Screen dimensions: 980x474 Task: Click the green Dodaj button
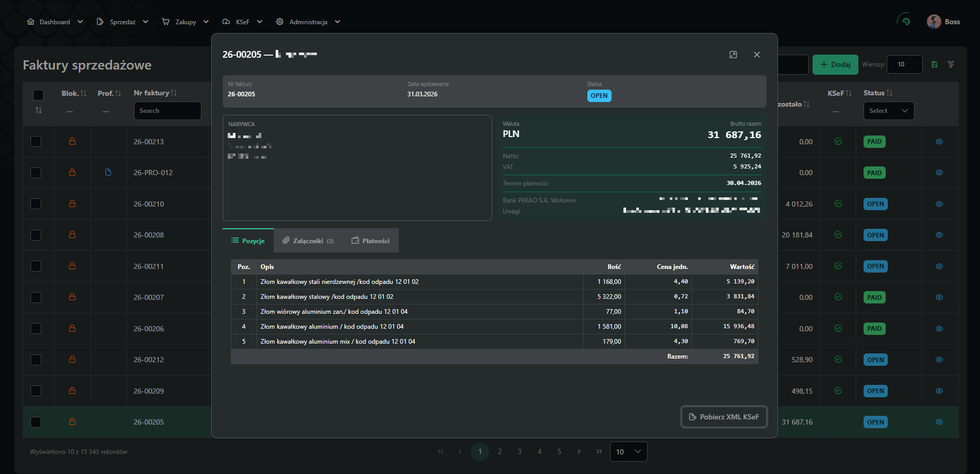(x=835, y=64)
